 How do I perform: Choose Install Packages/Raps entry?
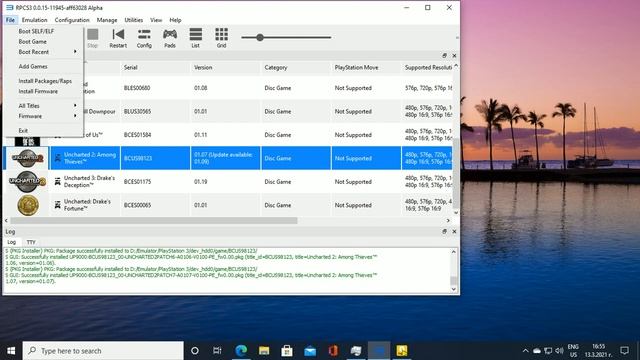pyautogui.click(x=44, y=81)
